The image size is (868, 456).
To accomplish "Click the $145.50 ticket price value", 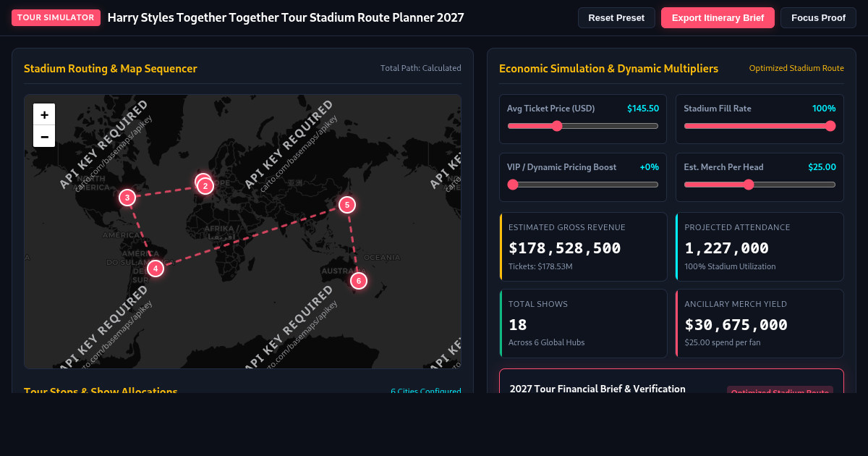I will (643, 109).
